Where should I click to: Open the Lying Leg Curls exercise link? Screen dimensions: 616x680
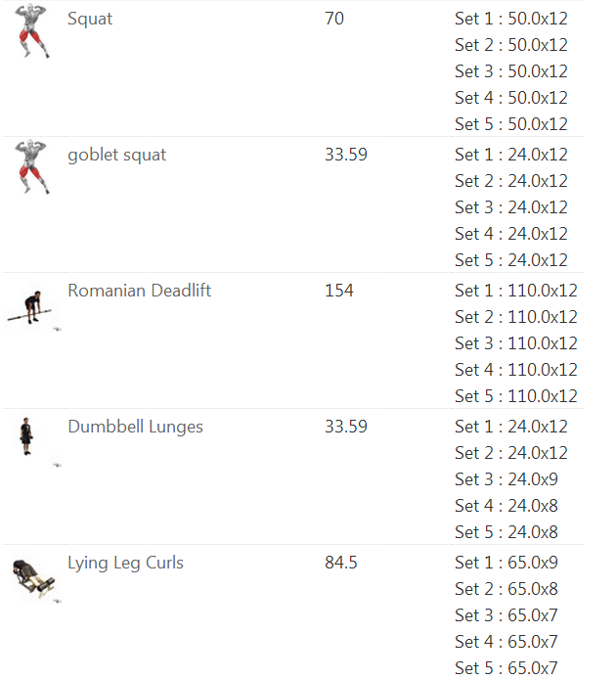point(125,563)
